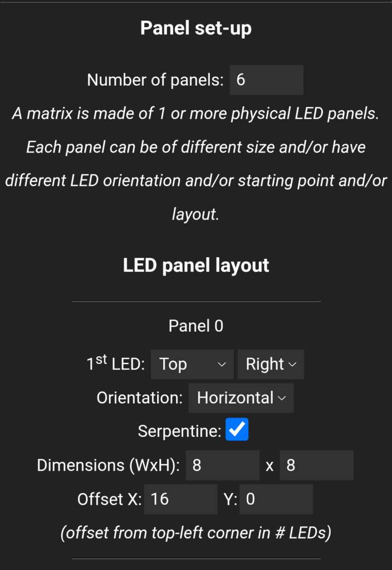Select the panel height dimension field

[316, 465]
